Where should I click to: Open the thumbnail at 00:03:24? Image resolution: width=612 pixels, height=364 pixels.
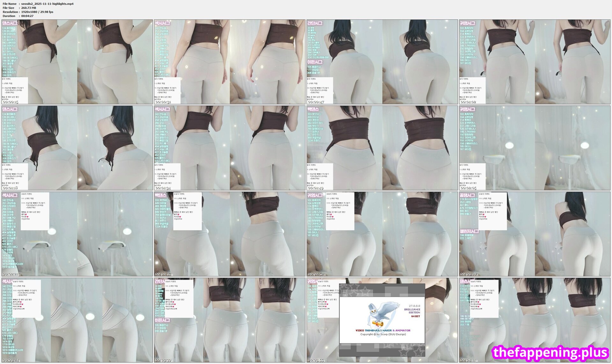pos(77,320)
